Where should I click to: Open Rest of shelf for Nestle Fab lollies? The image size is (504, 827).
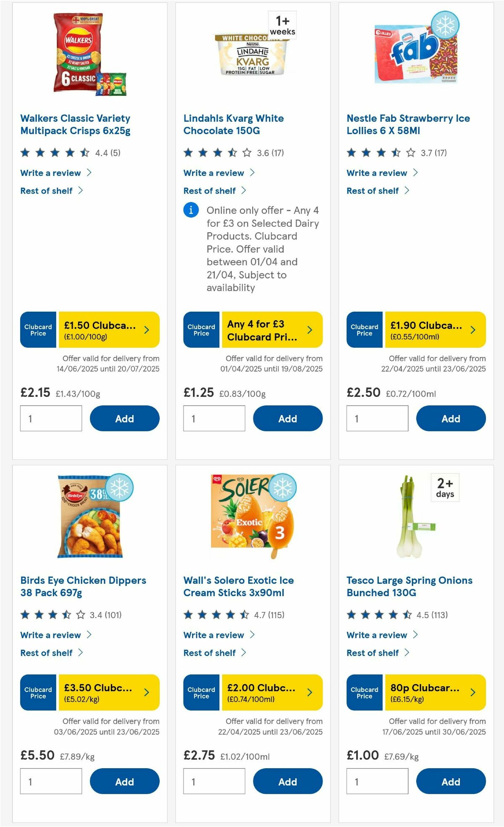[x=372, y=190]
